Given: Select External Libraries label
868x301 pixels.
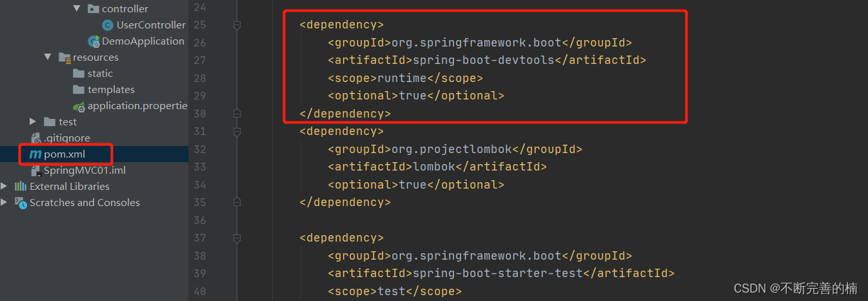Looking at the screenshot, I should coord(70,187).
